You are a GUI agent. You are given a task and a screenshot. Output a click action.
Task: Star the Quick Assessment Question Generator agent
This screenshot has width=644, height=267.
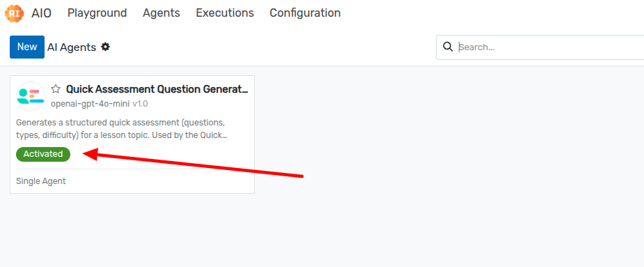click(56, 89)
